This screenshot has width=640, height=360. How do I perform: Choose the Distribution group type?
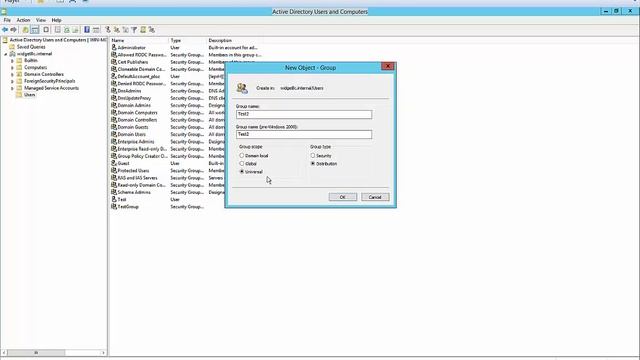tap(313, 164)
